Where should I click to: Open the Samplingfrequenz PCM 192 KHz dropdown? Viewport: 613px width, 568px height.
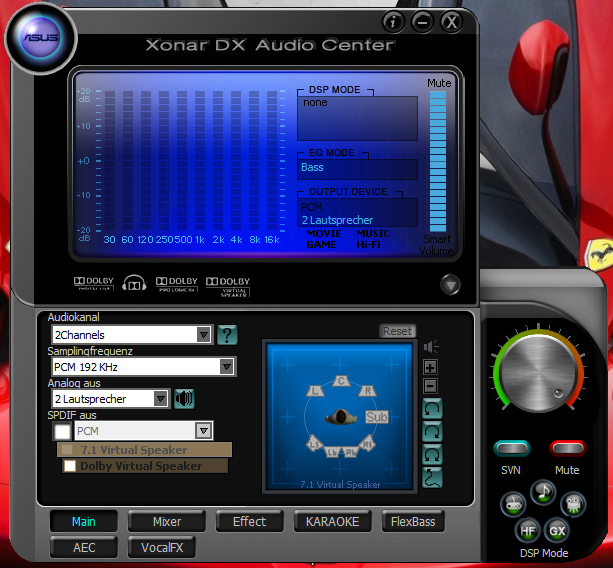pos(144,367)
